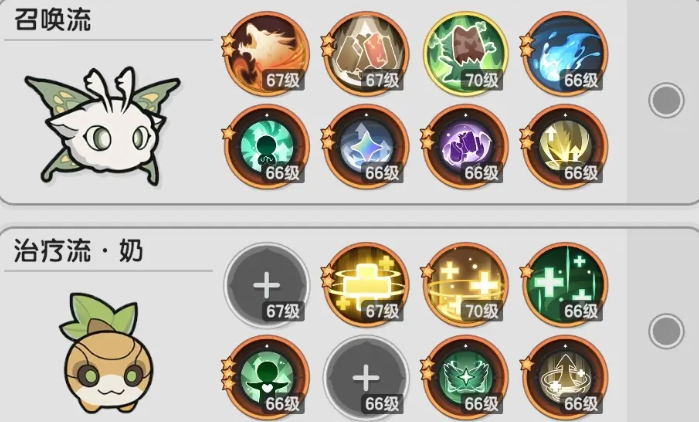Select the winged star passive icon
The image size is (699, 422).
point(465,378)
